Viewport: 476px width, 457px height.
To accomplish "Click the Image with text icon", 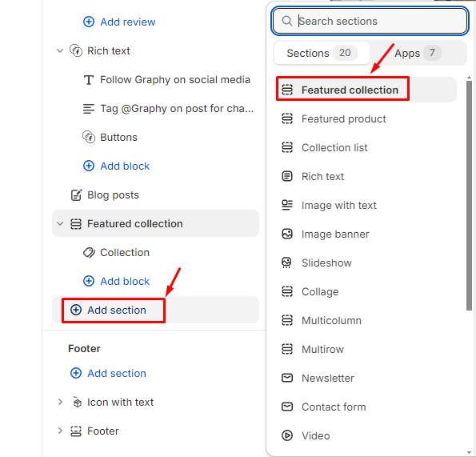I will point(287,205).
